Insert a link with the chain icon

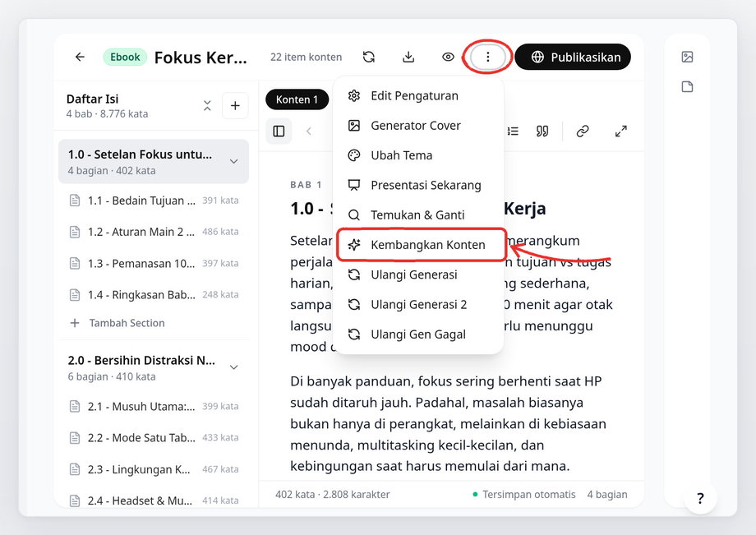(x=583, y=131)
